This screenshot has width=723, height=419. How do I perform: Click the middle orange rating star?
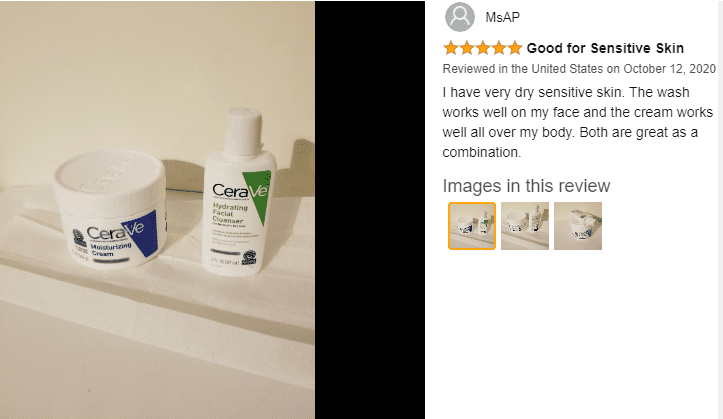(483, 48)
